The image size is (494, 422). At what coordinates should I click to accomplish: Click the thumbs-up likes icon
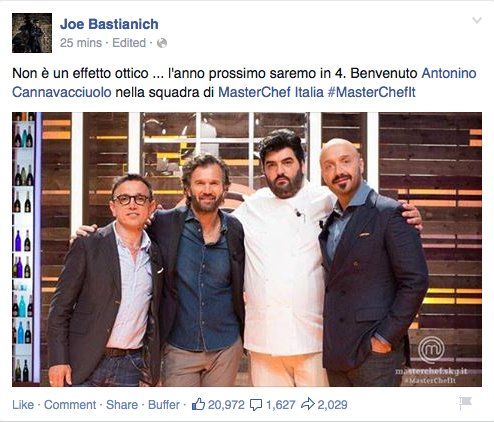coord(198,405)
